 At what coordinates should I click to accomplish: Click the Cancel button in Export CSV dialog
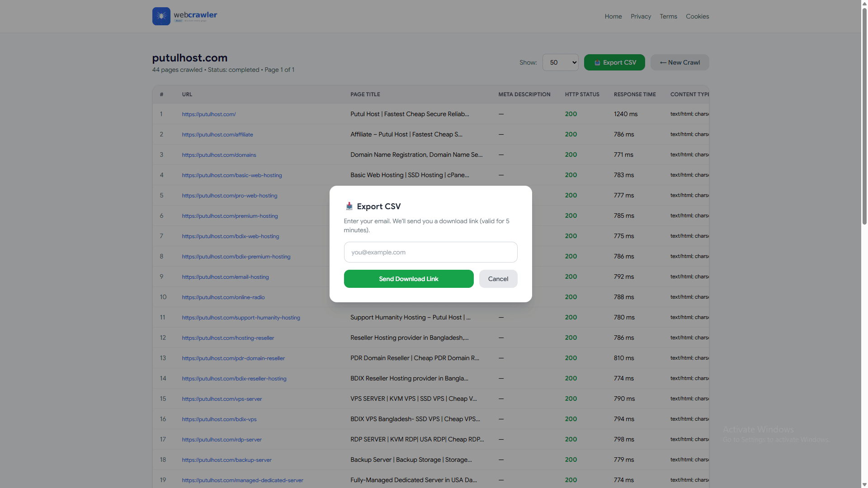(498, 279)
